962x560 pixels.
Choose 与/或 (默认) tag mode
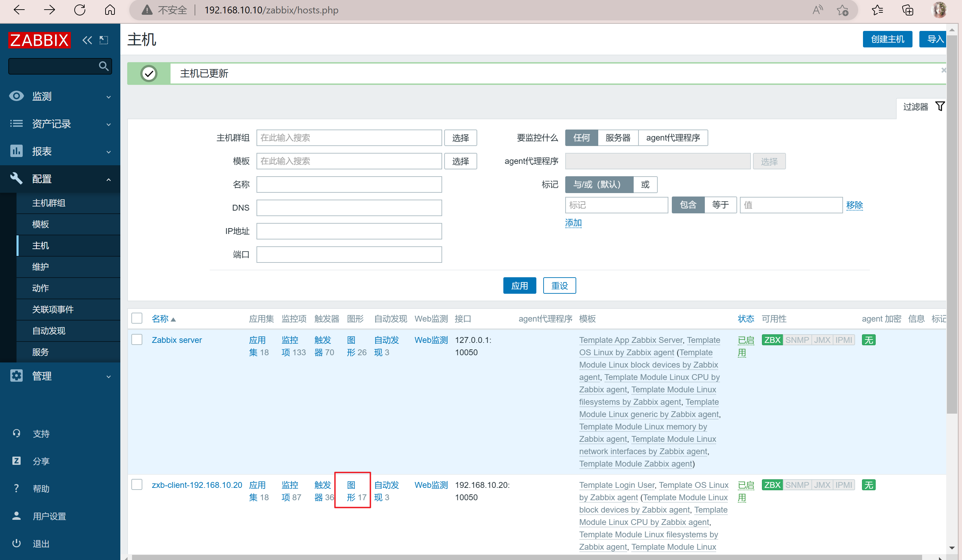pos(599,184)
